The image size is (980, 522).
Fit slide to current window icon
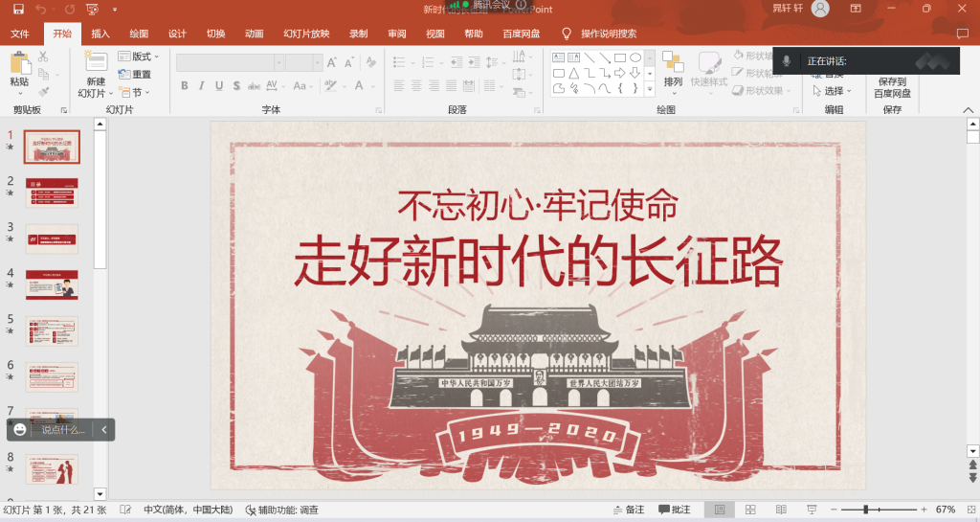971,510
